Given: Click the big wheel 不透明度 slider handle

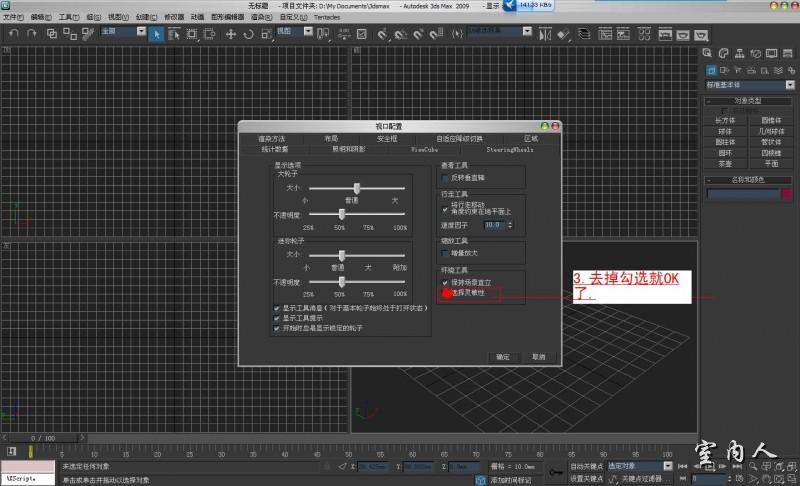Looking at the screenshot, I should pyautogui.click(x=343, y=213).
